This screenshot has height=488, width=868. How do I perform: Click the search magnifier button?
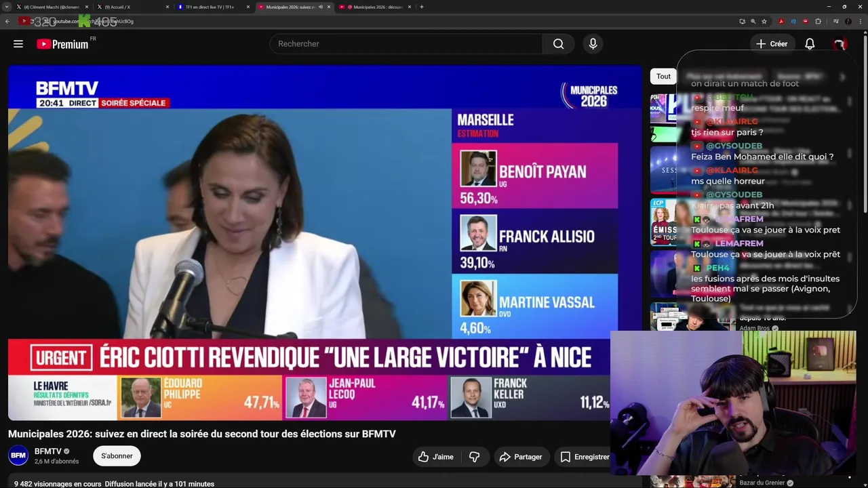558,44
